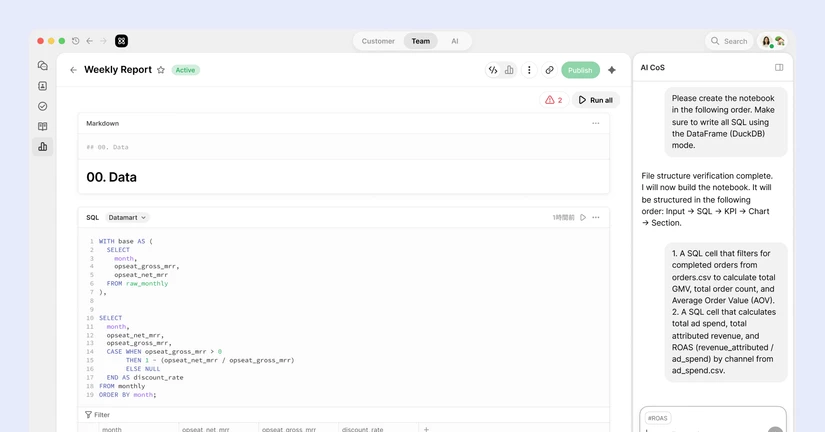This screenshot has height=432, width=825.
Task: Open the Datamart source dropdown
Action: click(127, 217)
